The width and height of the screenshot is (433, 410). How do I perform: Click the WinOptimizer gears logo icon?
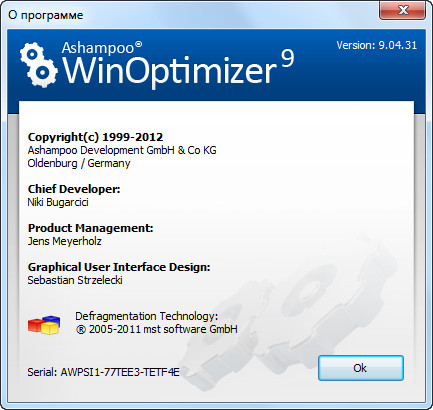pos(39,65)
